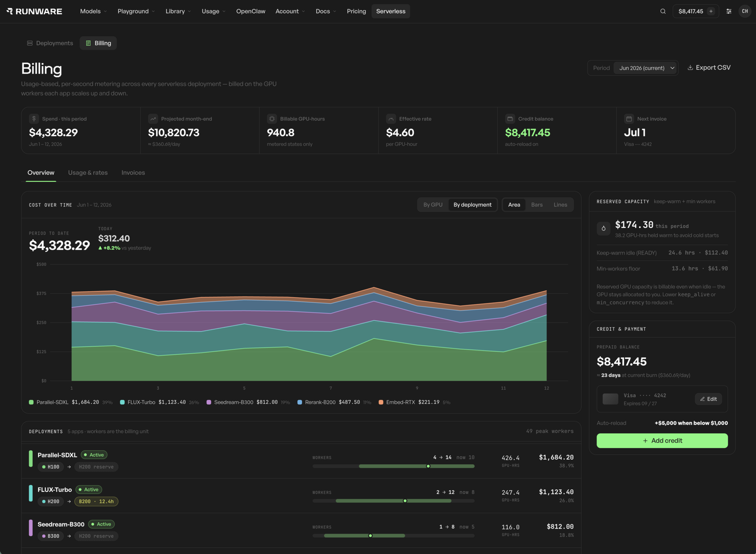The image size is (756, 554).
Task: Select Area chart style
Action: 514,205
